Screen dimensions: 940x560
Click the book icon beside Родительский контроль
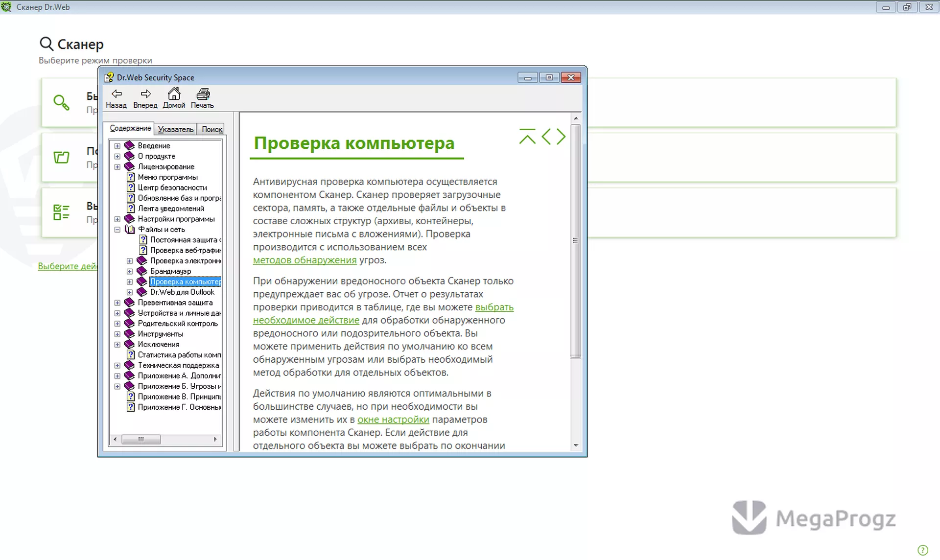(x=130, y=324)
